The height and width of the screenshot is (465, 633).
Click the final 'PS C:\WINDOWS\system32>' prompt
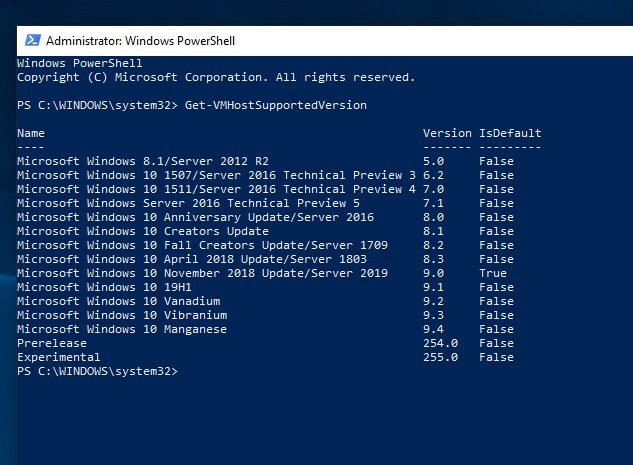tap(97, 371)
